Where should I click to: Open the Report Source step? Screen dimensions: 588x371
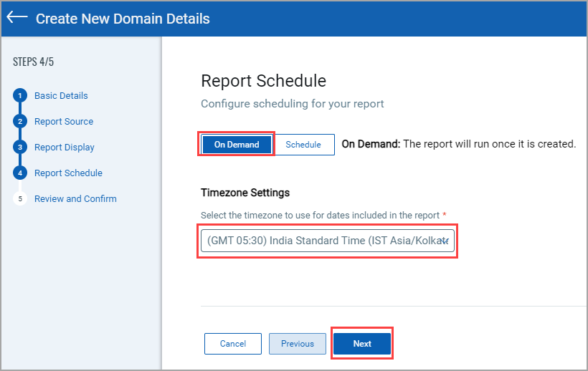(x=64, y=122)
